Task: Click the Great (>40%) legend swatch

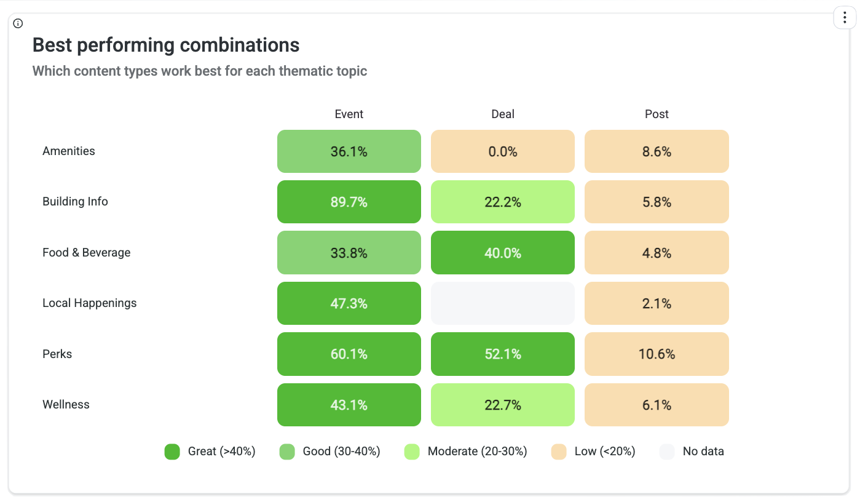Action: click(172, 452)
